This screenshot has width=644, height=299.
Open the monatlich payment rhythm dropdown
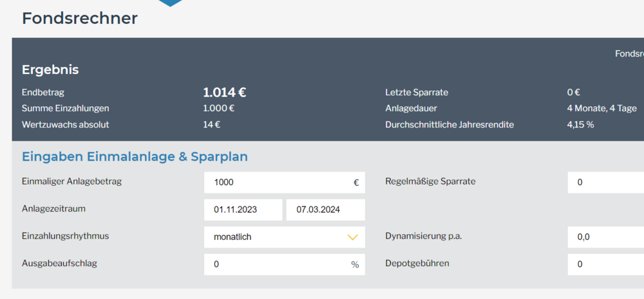(x=284, y=237)
